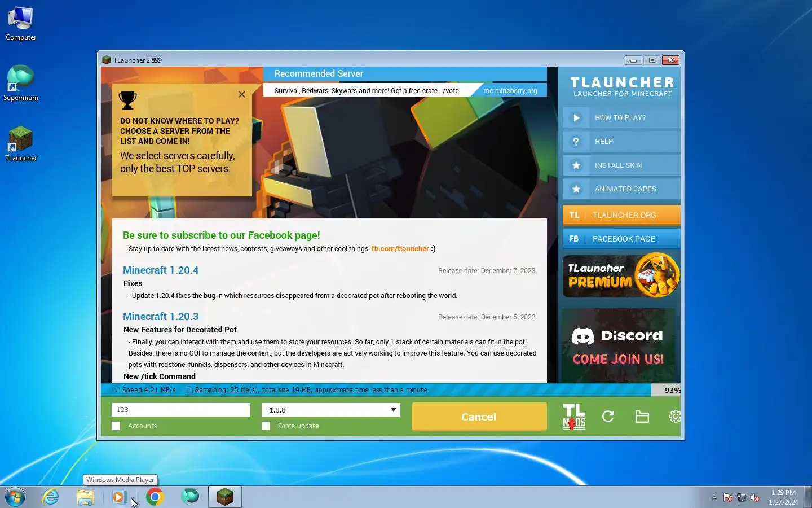Launch Internet Explorer from taskbar
The width and height of the screenshot is (812, 508).
[51, 497]
